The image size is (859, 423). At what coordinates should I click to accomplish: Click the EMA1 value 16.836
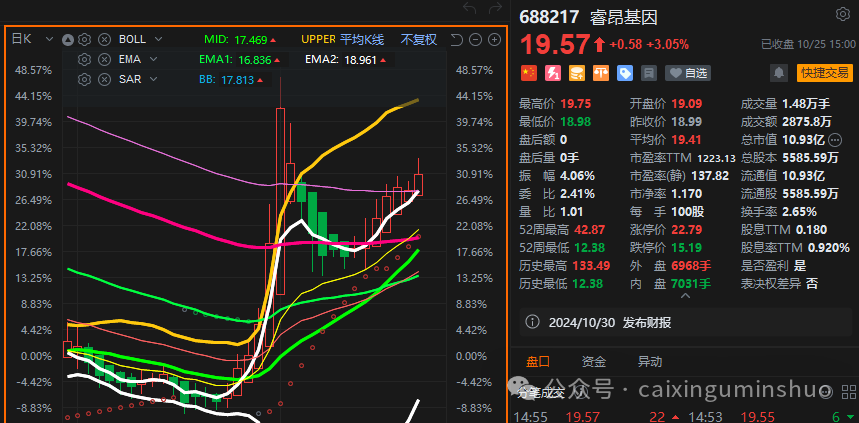tap(254, 60)
